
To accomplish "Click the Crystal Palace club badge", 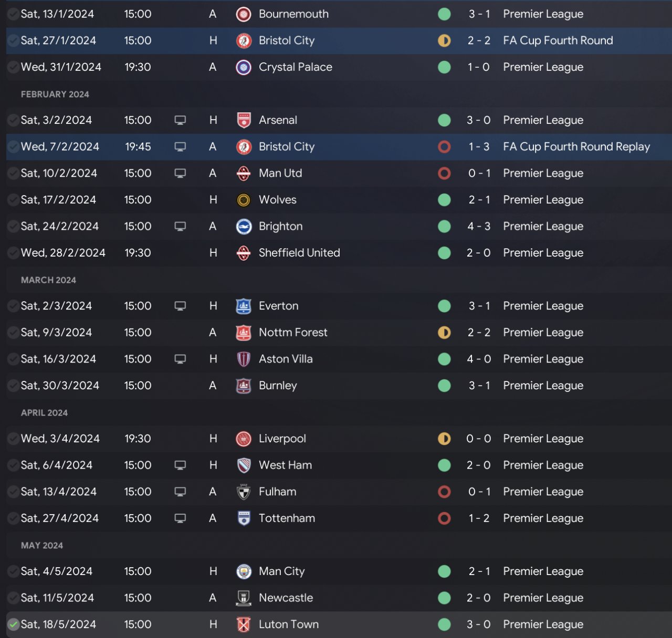I will [x=244, y=67].
